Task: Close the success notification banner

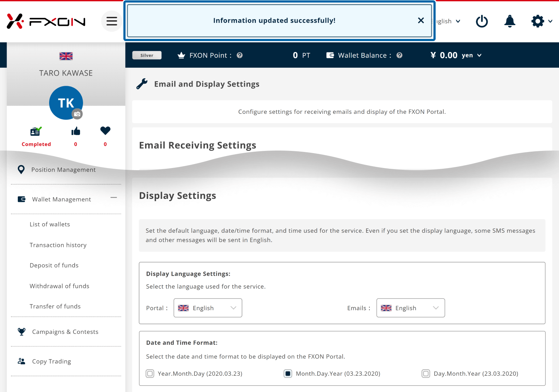Action: point(421,20)
